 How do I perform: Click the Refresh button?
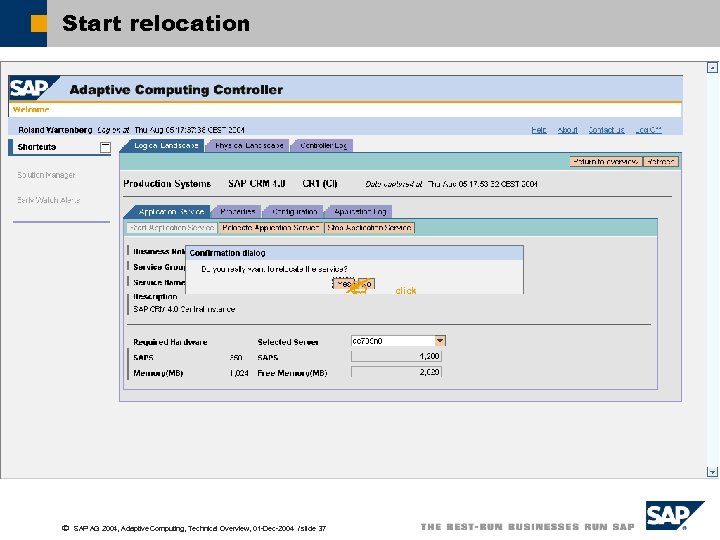pos(661,162)
